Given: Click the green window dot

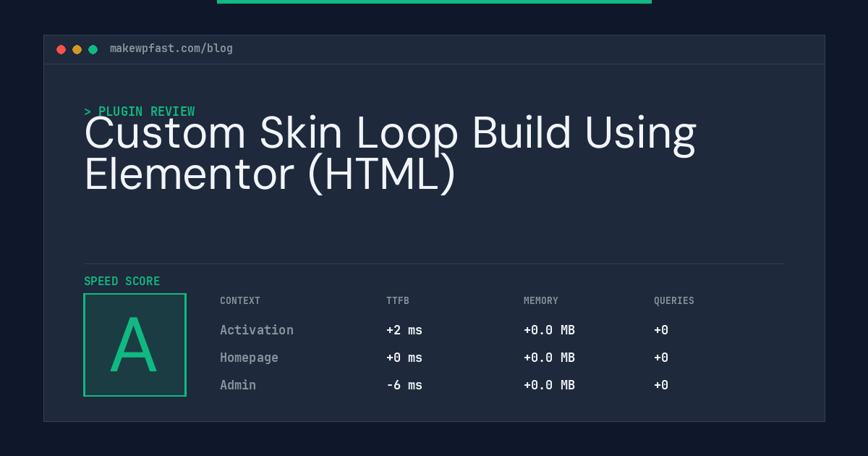Looking at the screenshot, I should point(93,49).
